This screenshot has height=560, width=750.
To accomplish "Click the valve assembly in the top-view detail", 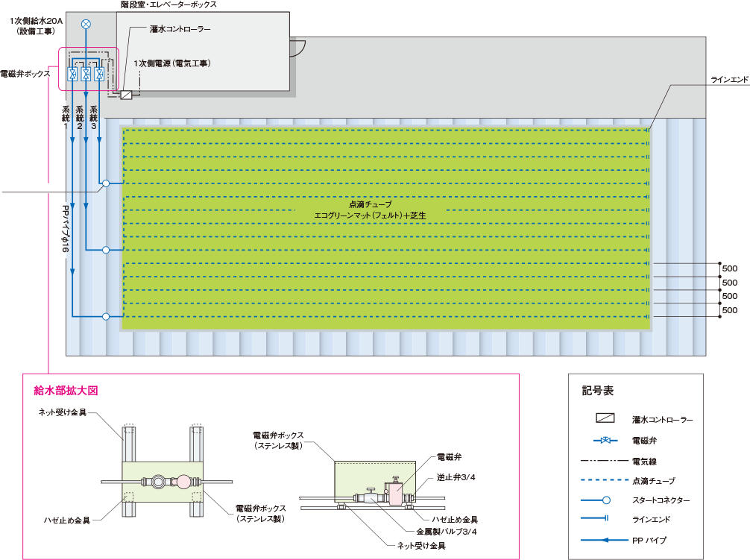I will [170, 482].
